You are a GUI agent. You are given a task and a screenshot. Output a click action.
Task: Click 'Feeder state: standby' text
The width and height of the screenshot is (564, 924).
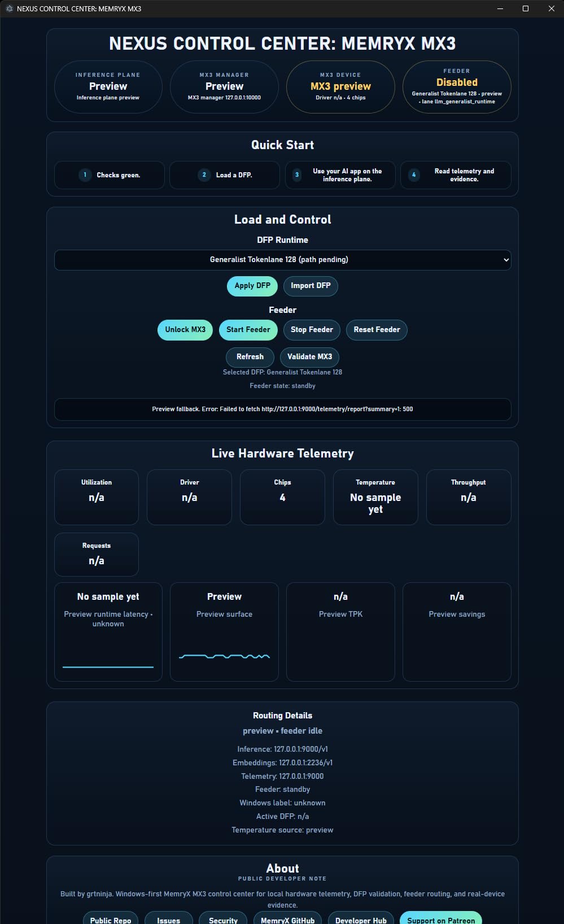point(282,386)
